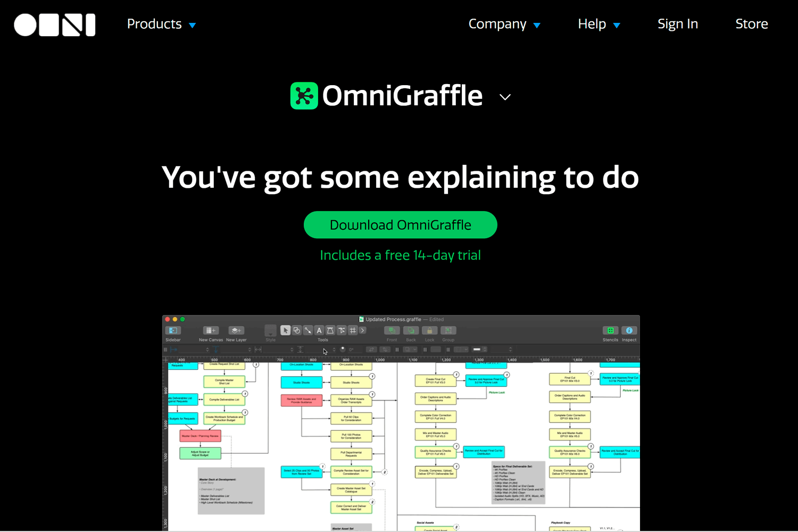Screen dimensions: 798x532
Task: Select red 'Review RAW Assets' node
Action: (x=301, y=401)
